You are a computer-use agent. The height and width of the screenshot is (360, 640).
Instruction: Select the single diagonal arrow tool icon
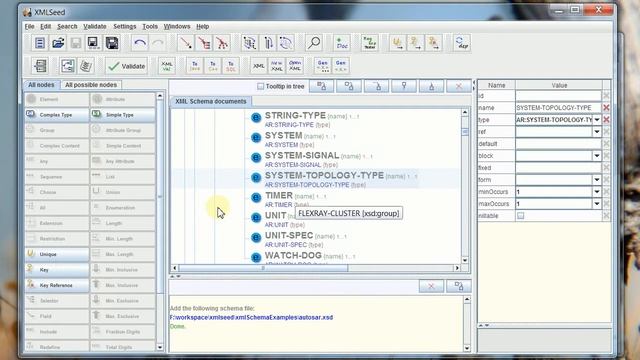(186, 43)
